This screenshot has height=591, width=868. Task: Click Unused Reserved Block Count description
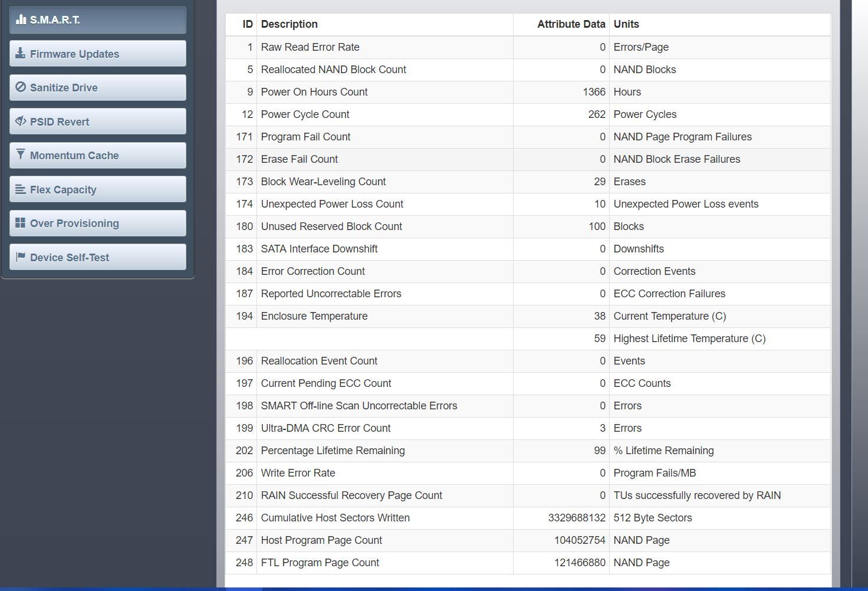(331, 226)
